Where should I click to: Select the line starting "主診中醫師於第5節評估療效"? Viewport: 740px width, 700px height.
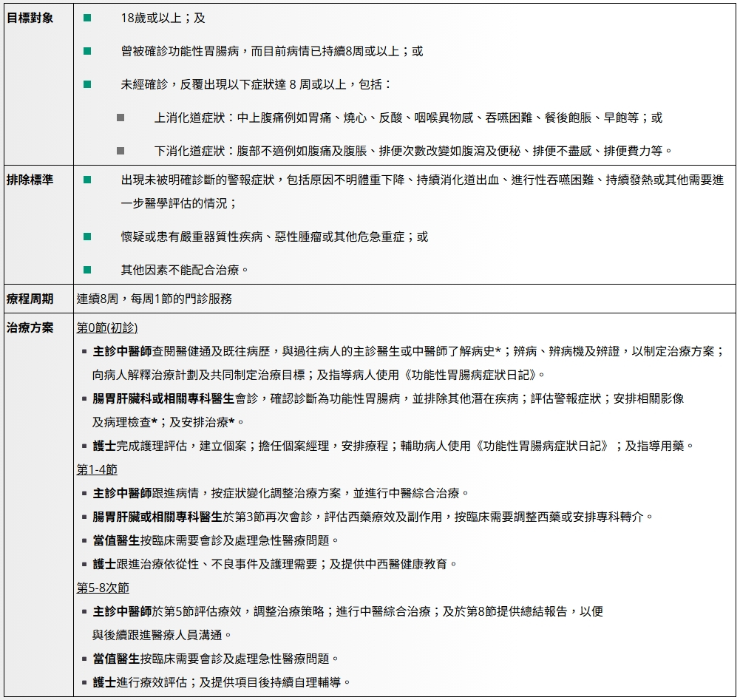click(347, 611)
